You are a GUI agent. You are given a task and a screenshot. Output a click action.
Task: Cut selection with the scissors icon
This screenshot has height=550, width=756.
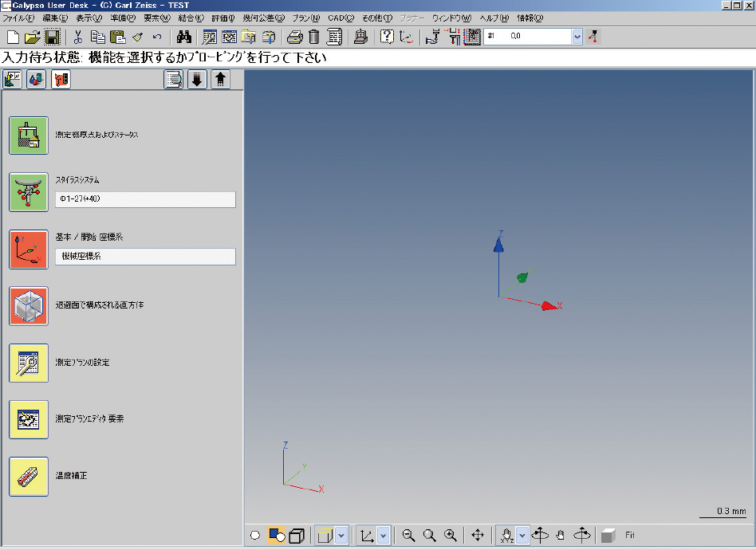click(x=77, y=37)
